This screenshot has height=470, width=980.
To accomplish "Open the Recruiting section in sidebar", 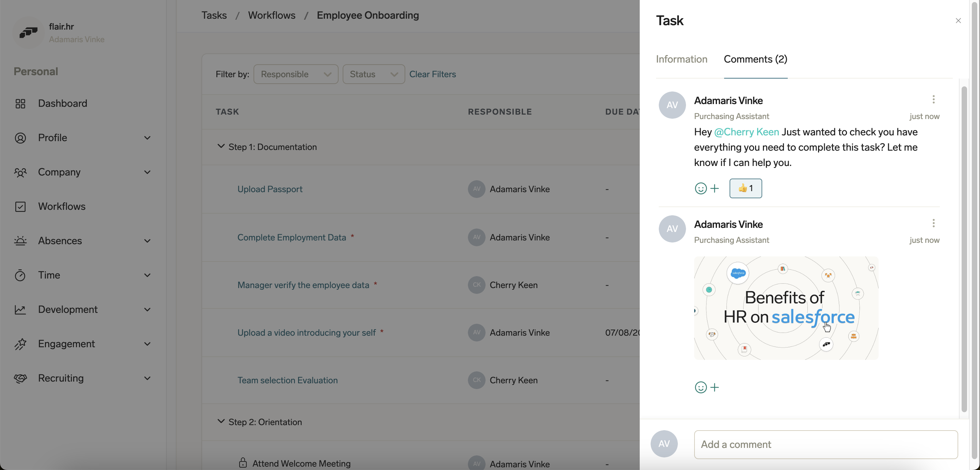I will tap(61, 378).
